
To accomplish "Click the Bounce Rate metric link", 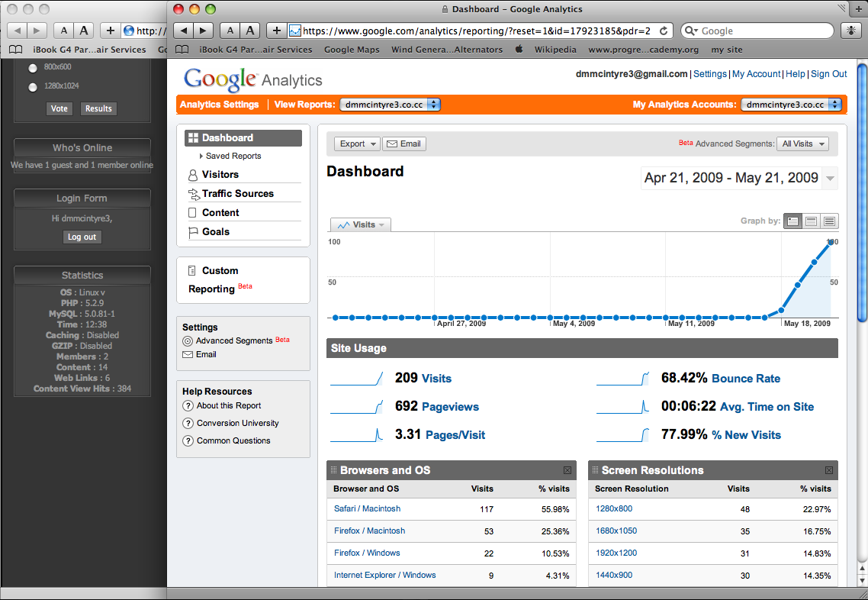I will [x=746, y=379].
